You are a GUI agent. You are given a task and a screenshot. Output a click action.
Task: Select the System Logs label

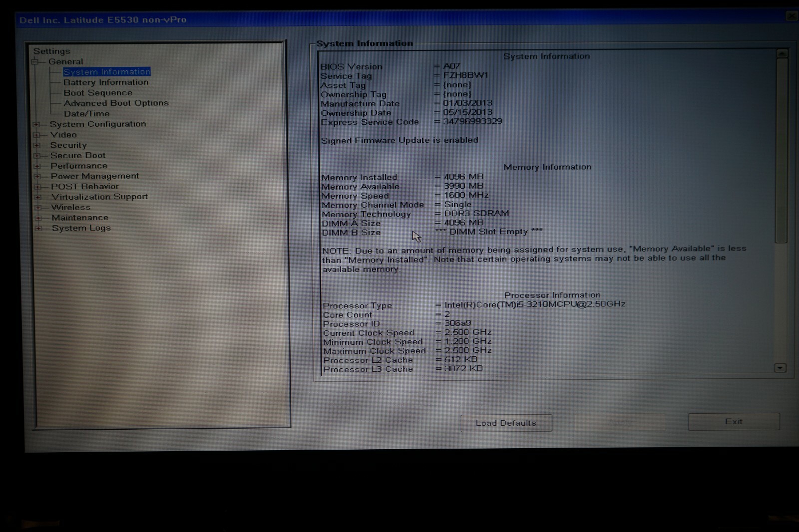point(81,228)
